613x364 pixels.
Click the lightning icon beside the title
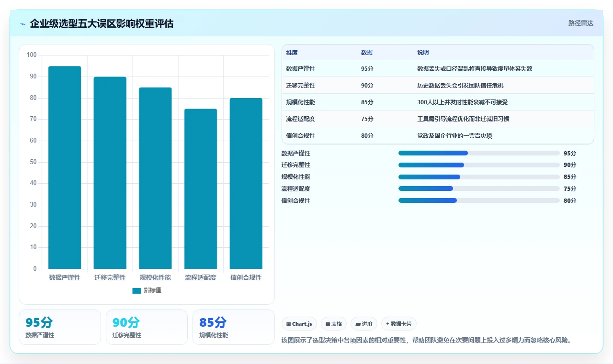23,23
